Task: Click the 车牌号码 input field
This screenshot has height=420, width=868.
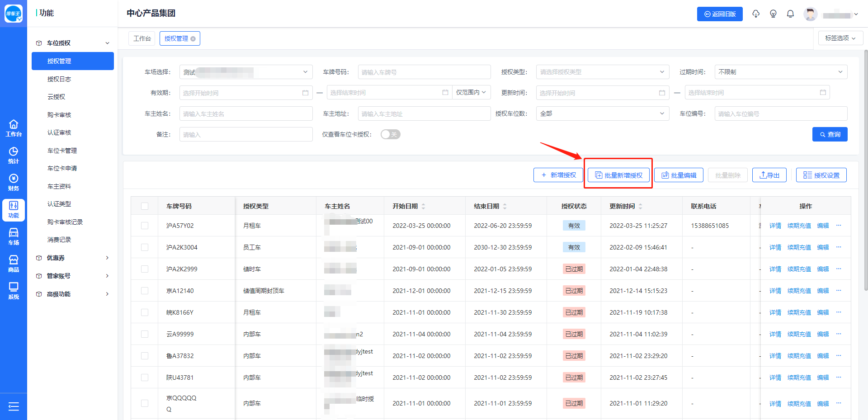Action: [x=424, y=72]
